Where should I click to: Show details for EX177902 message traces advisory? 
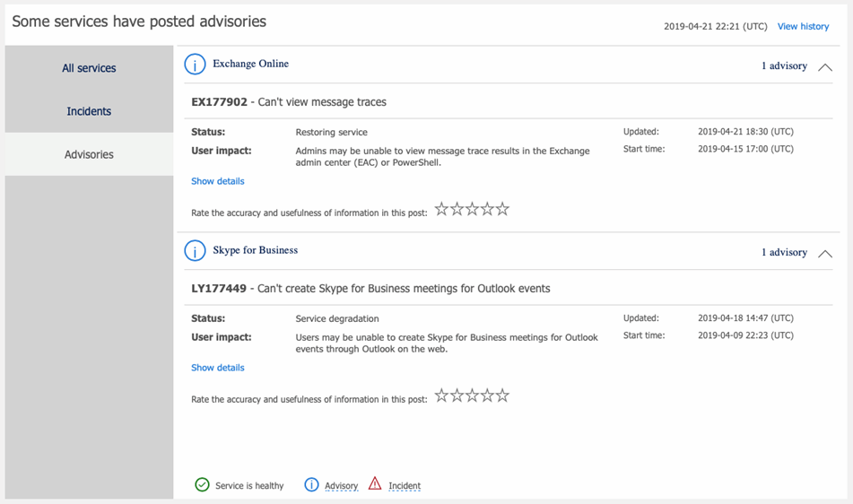tap(218, 181)
